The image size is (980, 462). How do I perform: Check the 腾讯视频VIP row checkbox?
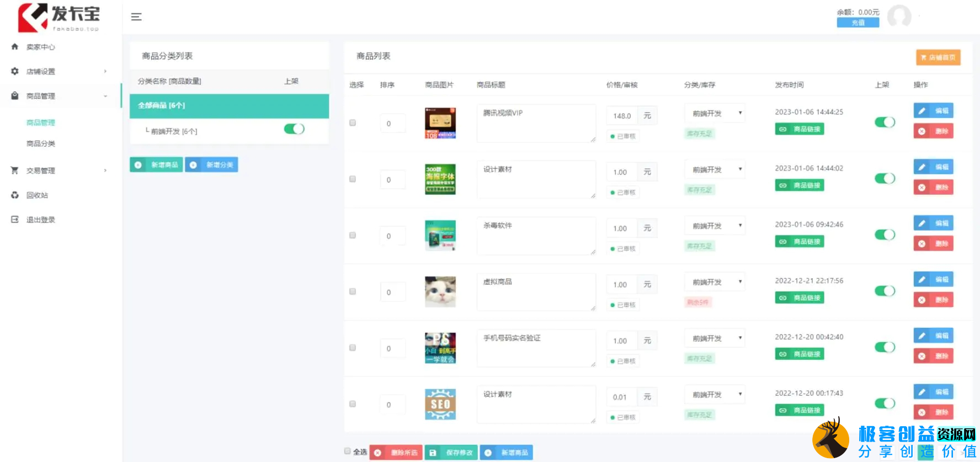[353, 123]
